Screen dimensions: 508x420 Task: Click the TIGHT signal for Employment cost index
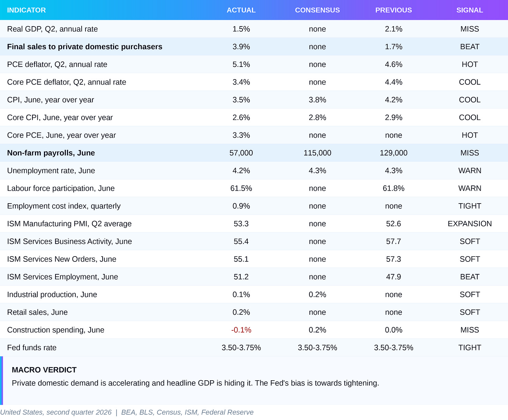click(470, 206)
